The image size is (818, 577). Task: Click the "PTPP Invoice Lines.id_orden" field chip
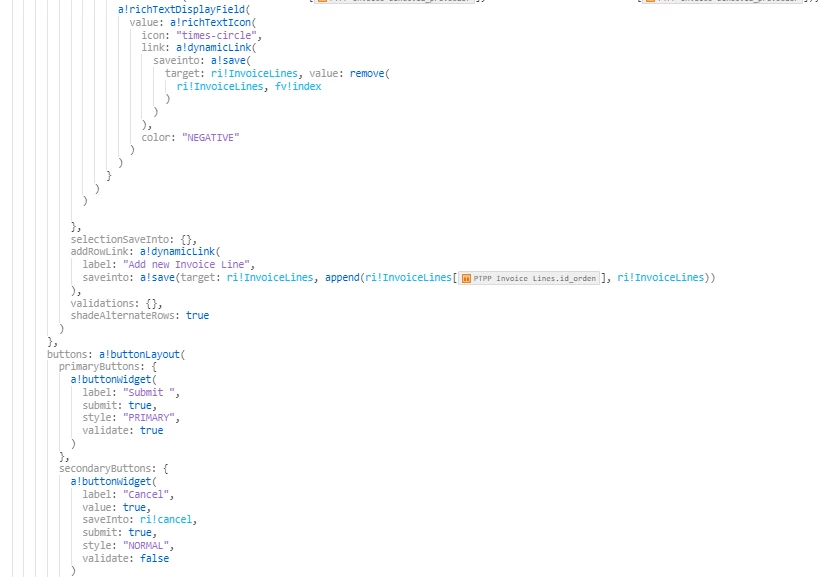click(529, 279)
